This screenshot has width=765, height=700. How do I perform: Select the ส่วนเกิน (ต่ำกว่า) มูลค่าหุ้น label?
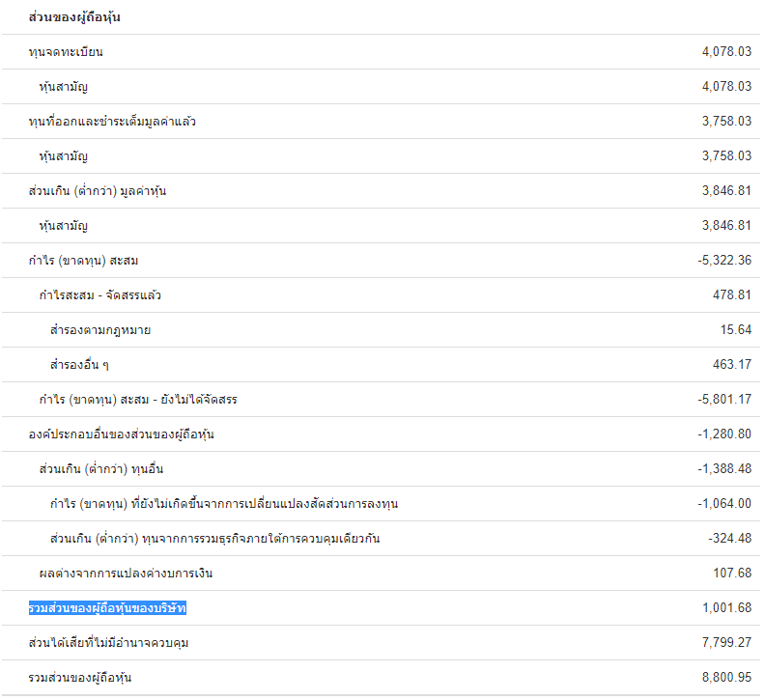[98, 191]
